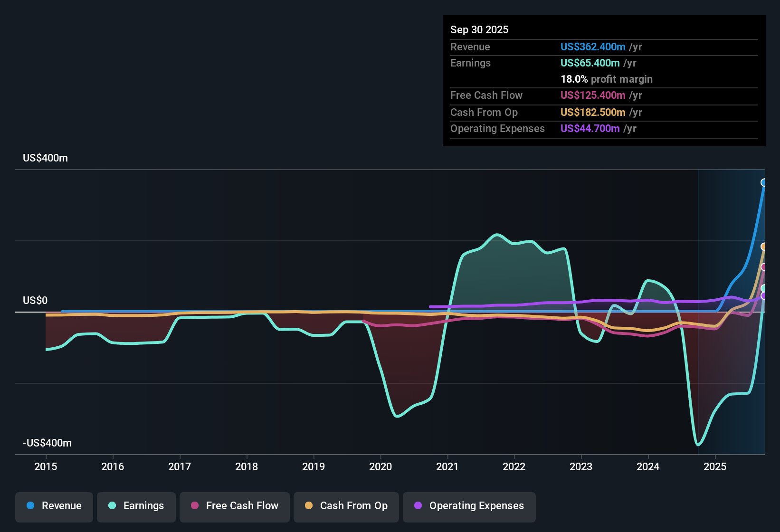Click the 2015 label on the time axis
Viewport: 780px width, 532px height.
click(46, 467)
